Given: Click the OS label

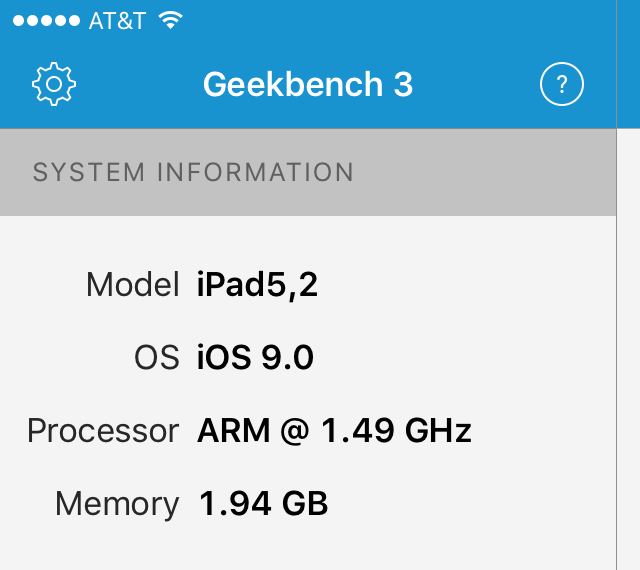Looking at the screenshot, I should tap(156, 357).
